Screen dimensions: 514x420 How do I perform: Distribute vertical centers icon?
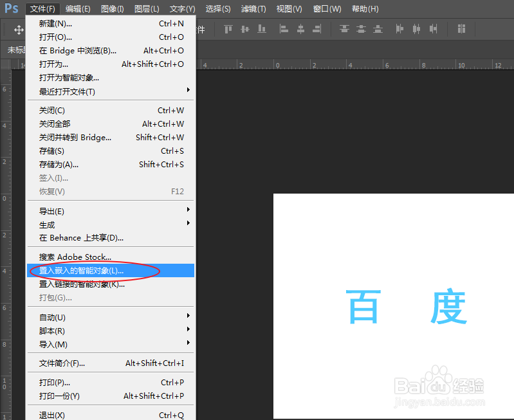click(x=361, y=29)
